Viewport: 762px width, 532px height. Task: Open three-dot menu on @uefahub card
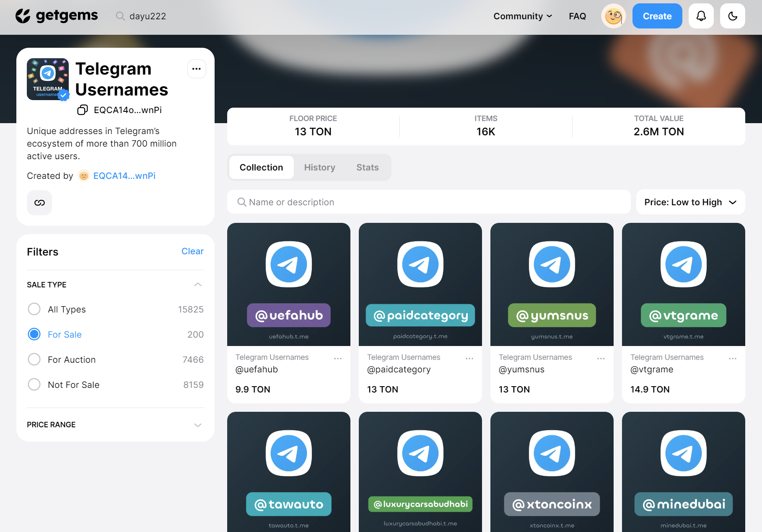338,358
